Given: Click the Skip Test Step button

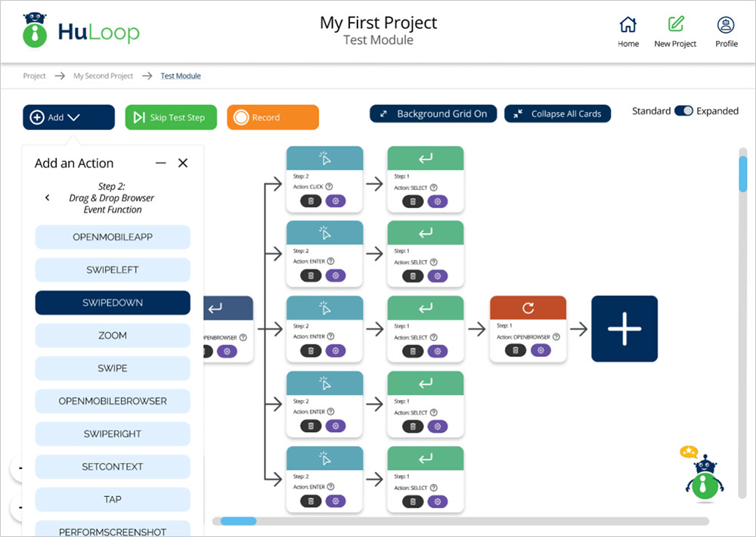Looking at the screenshot, I should point(171,117).
